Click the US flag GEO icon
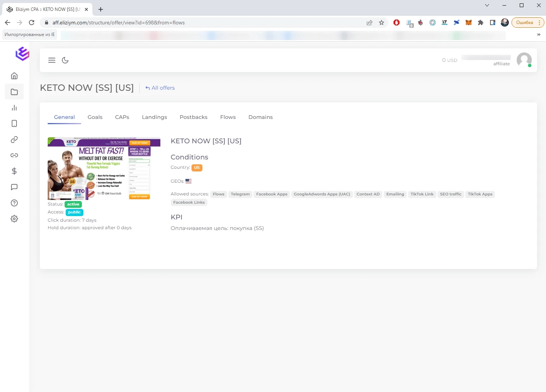The width and height of the screenshot is (546, 392). pyautogui.click(x=189, y=181)
